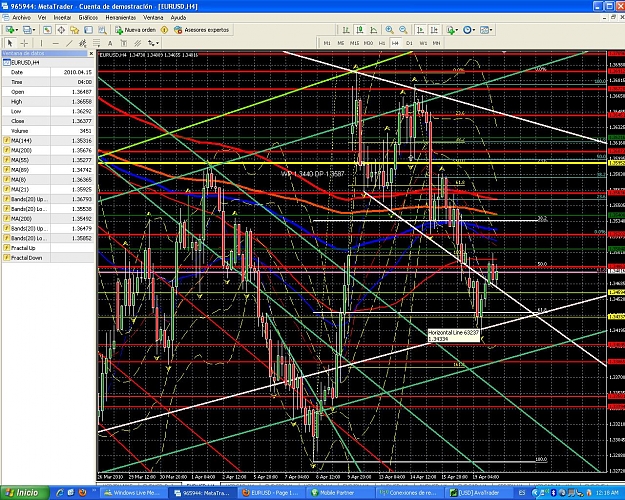Toggle Chart Shift
The height and width of the screenshot is (500, 625).
pyautogui.click(x=434, y=30)
